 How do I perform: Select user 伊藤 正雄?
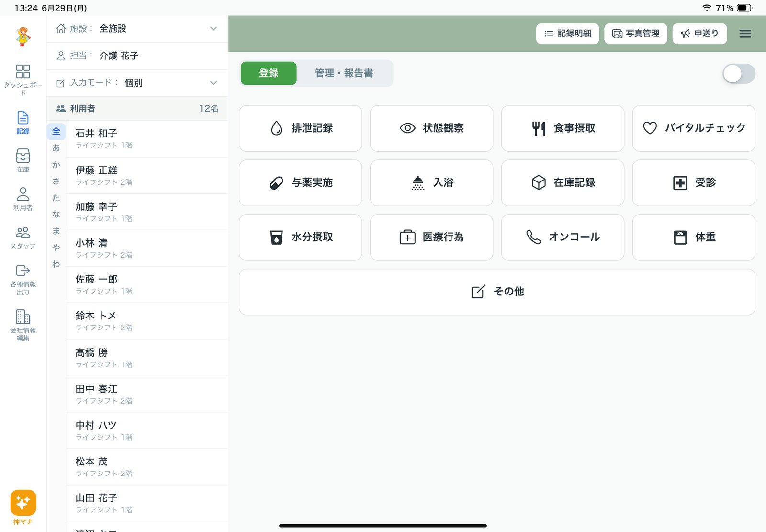[147, 176]
